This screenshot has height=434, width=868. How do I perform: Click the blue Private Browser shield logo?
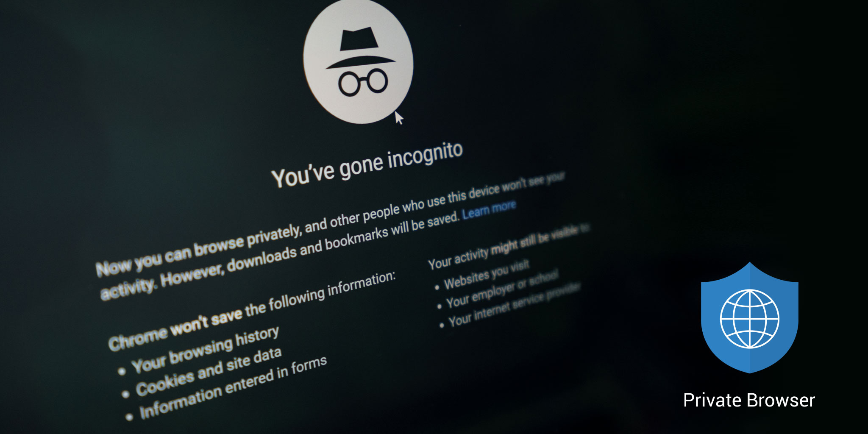click(x=749, y=317)
